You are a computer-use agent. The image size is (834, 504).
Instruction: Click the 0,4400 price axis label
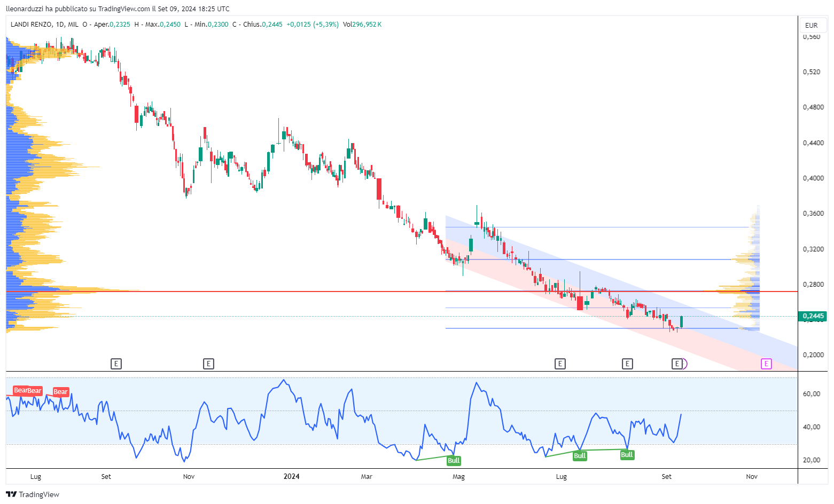pos(813,143)
